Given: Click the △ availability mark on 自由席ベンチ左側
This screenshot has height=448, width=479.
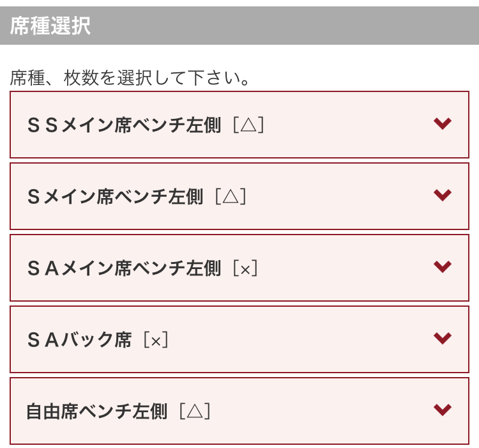Looking at the screenshot, I should click(x=195, y=412).
